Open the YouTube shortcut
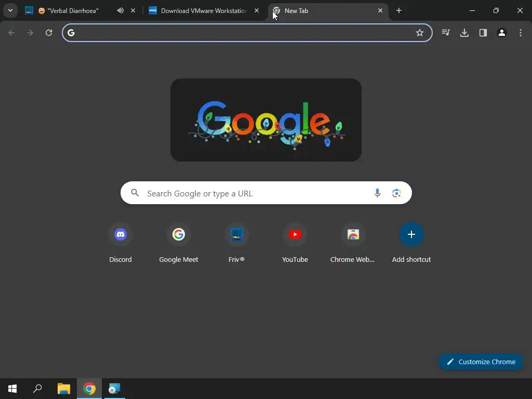 [295, 243]
